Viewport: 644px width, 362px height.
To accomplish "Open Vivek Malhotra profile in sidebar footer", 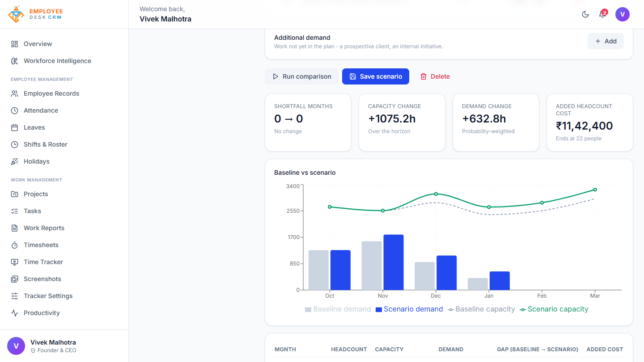I will point(64,346).
